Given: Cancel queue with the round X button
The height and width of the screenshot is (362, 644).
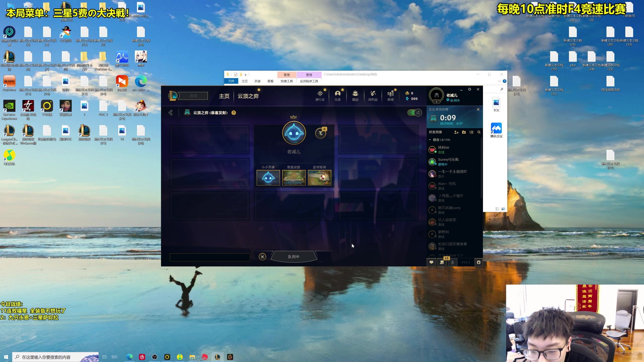Looking at the screenshot, I should [262, 256].
